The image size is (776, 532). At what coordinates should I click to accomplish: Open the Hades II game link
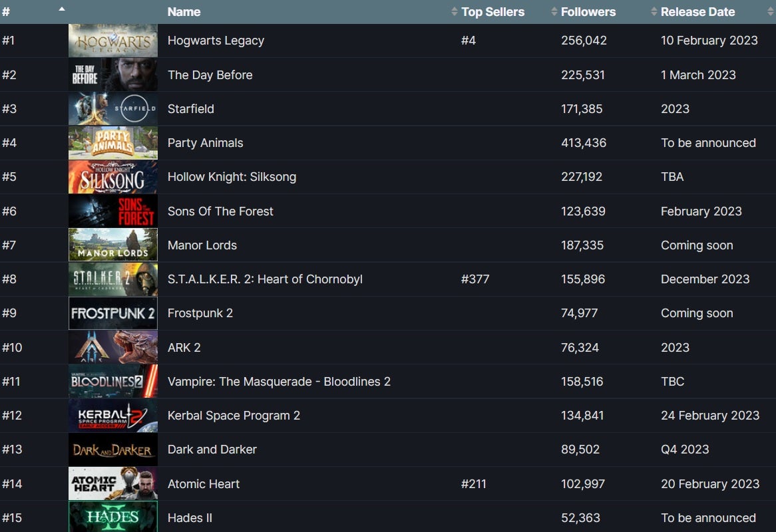[190, 518]
